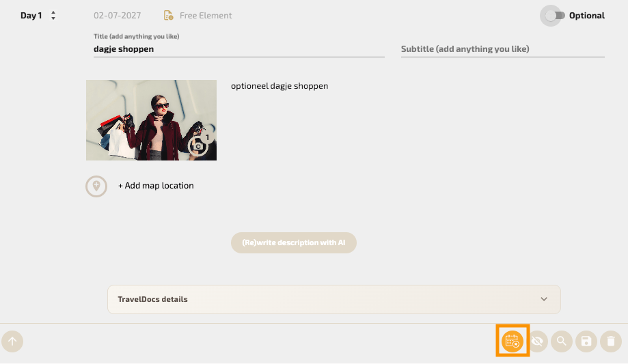Click the Add map location link

(x=156, y=186)
